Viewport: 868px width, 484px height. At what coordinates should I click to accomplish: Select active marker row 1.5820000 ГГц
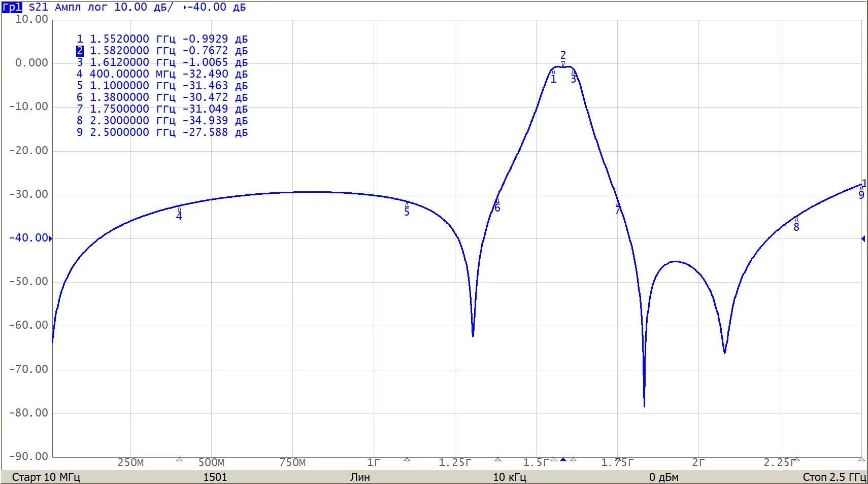click(162, 51)
